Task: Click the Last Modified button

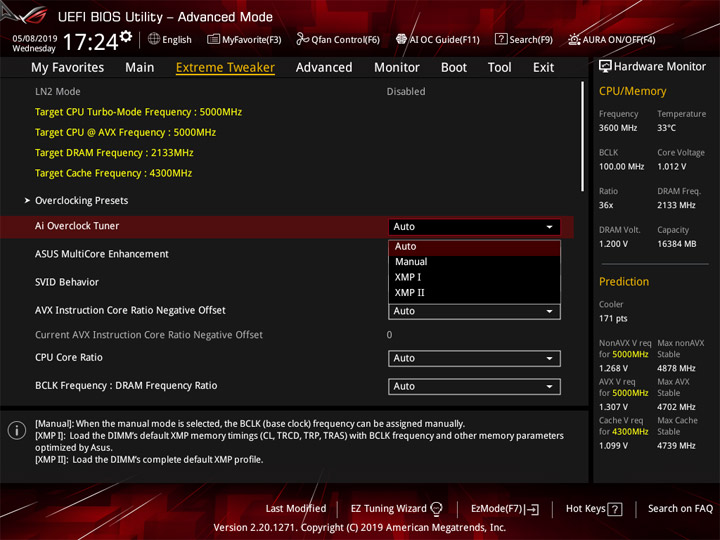Action: click(296, 509)
